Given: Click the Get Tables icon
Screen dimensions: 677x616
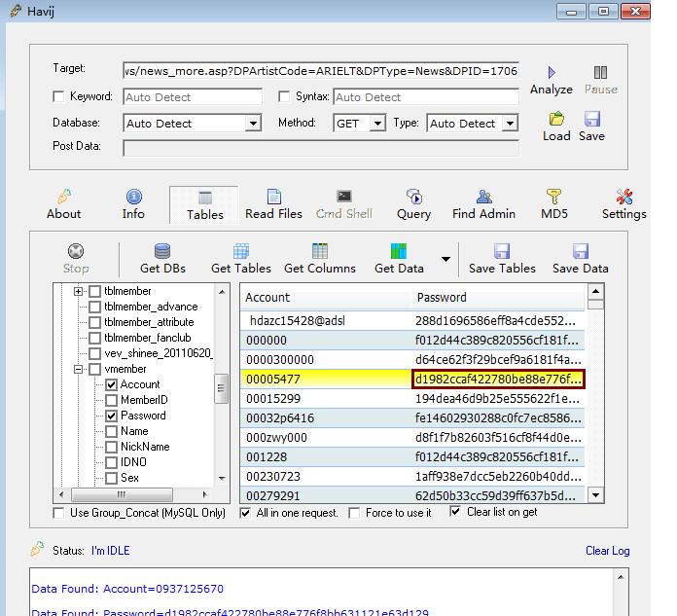Looking at the screenshot, I should (241, 251).
